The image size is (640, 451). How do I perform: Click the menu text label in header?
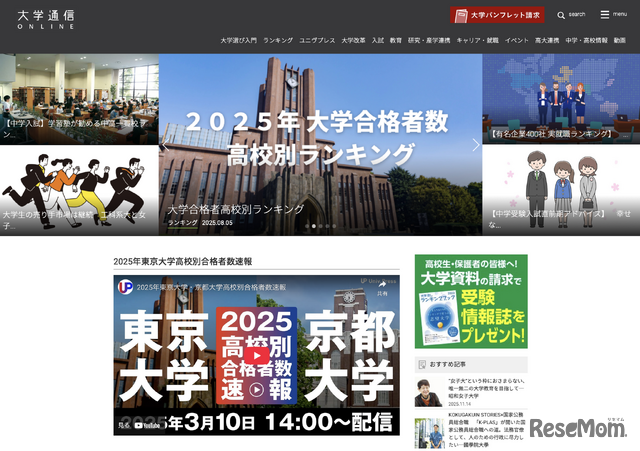620,14
